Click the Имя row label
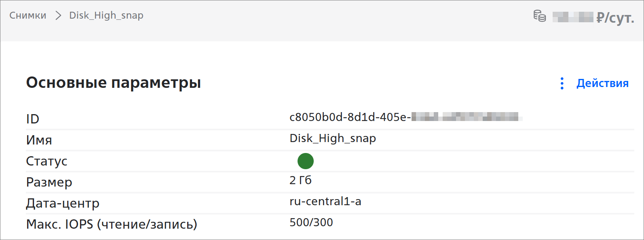 [39, 140]
